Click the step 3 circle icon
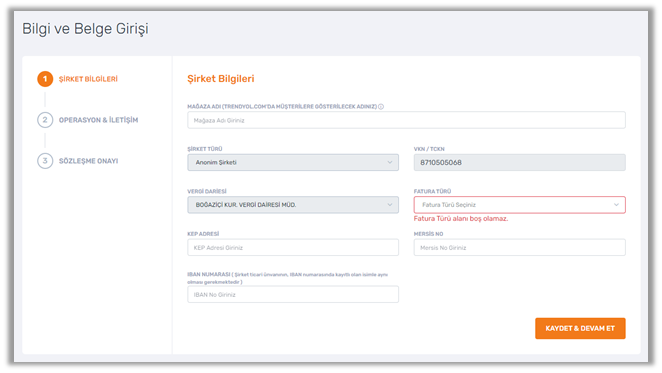Viewport: 662px width, 373px height. 45,161
